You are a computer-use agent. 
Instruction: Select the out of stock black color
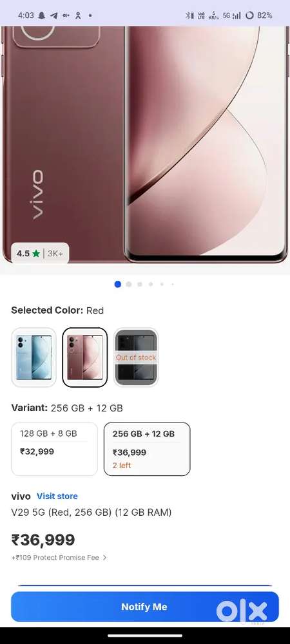(136, 357)
